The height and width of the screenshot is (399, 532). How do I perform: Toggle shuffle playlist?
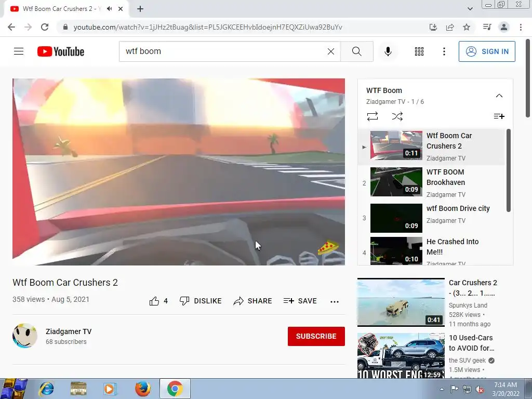click(397, 116)
